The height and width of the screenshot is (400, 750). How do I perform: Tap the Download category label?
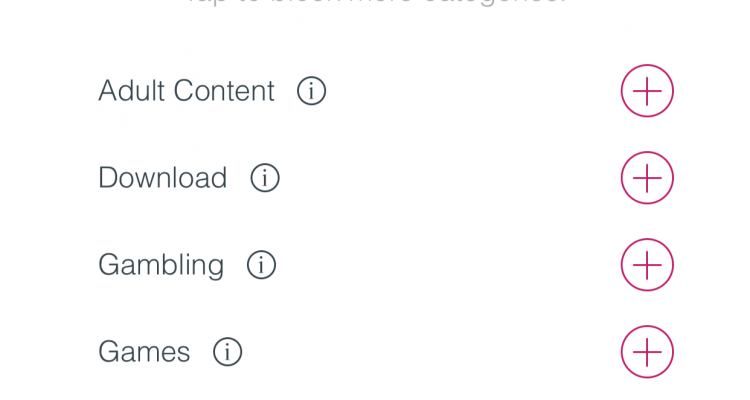[162, 178]
